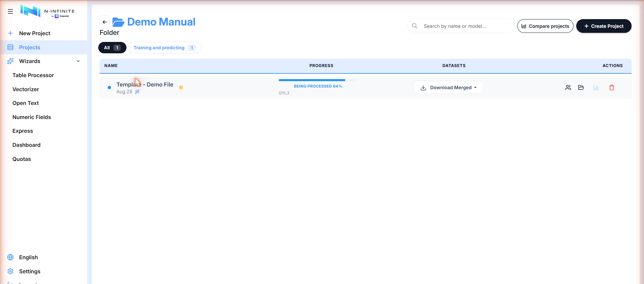Click the Create Project button
644x284 pixels.
click(x=604, y=26)
